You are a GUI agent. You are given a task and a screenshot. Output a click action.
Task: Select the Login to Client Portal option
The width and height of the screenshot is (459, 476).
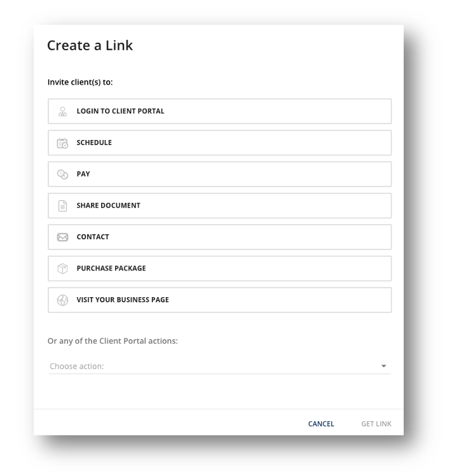(x=219, y=111)
